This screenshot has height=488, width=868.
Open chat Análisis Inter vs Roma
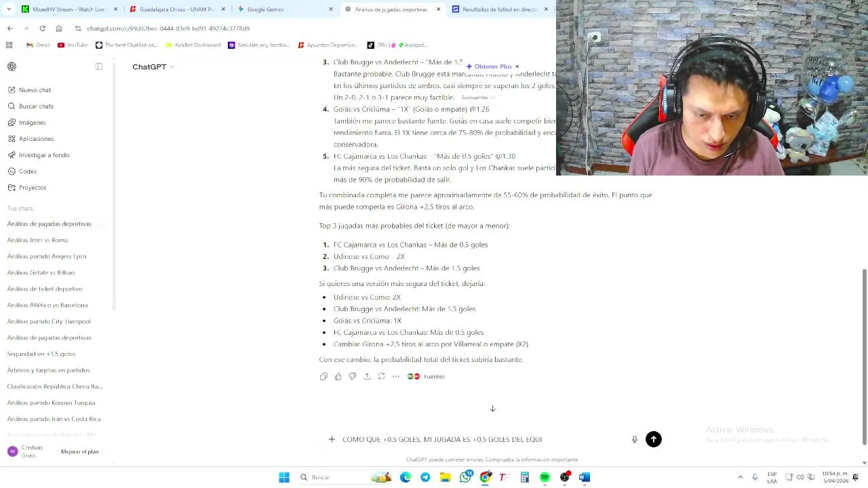click(x=37, y=240)
